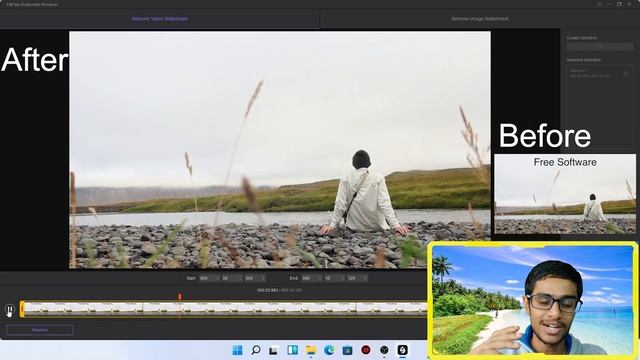
Task: Click the Restore button below timeline
Action: [x=40, y=330]
